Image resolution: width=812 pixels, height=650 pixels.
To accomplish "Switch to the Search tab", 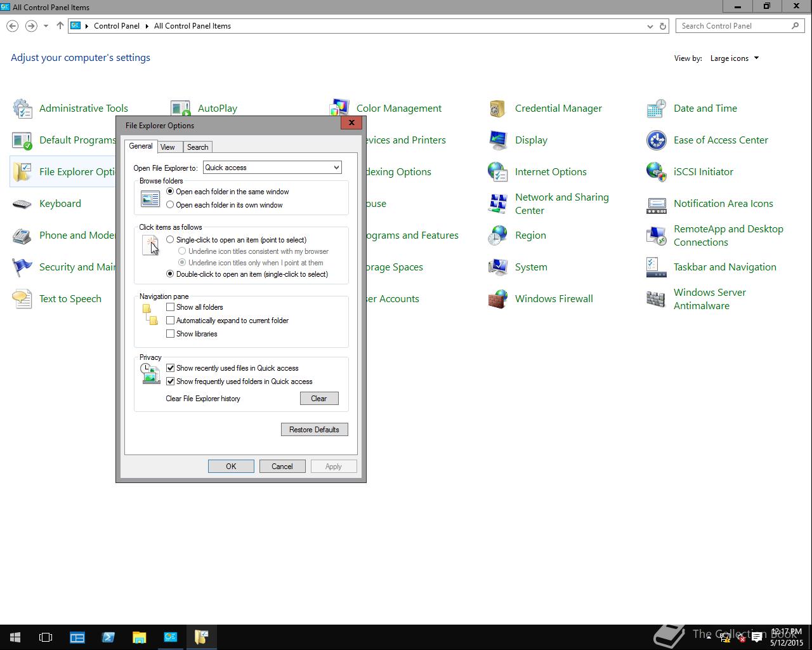I will pos(197,147).
